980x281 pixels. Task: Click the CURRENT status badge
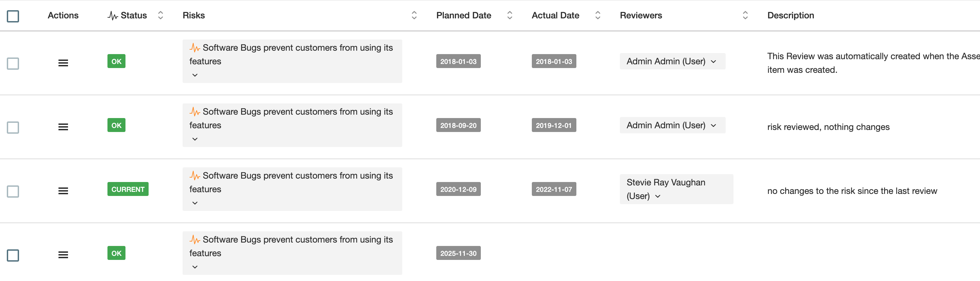(128, 188)
